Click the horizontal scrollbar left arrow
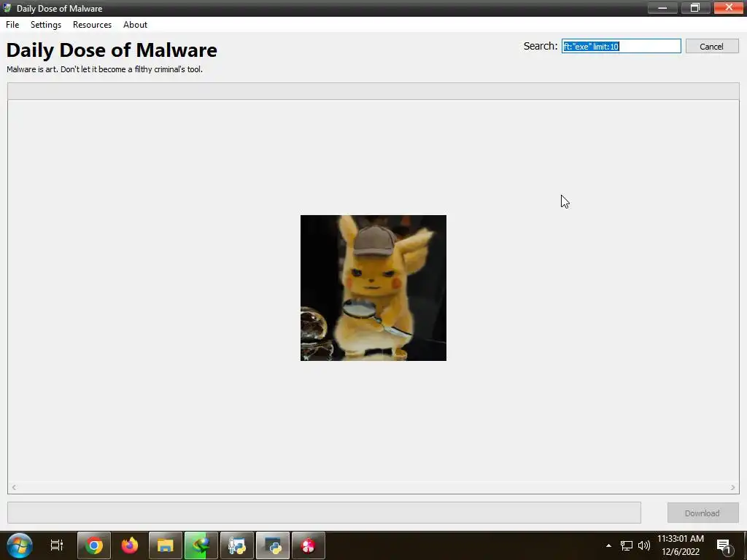The width and height of the screenshot is (747, 560). [15, 487]
